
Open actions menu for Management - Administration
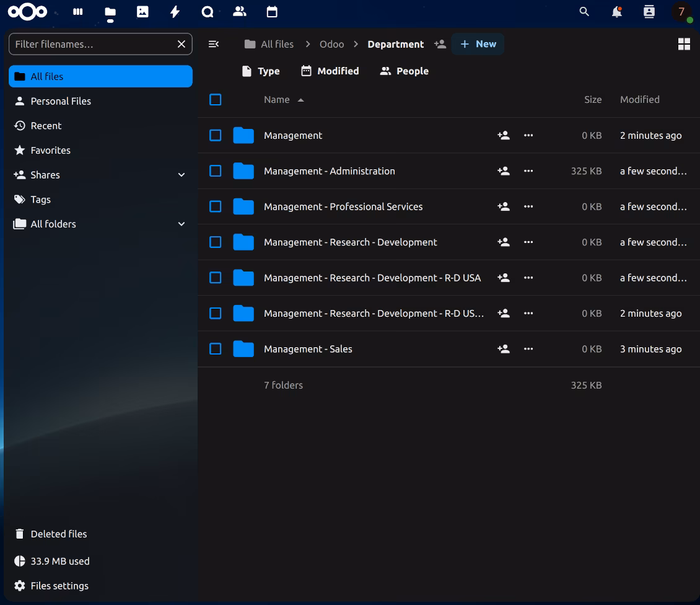point(528,170)
